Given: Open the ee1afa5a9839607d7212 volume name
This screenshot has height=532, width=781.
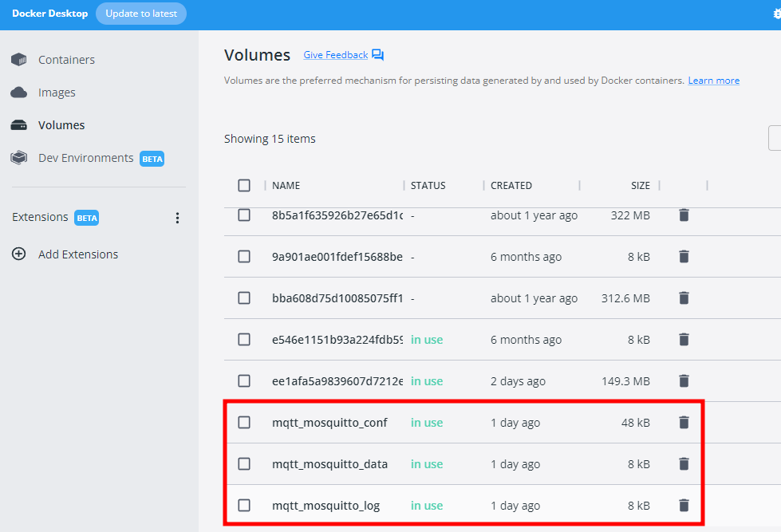Looking at the screenshot, I should [337, 381].
